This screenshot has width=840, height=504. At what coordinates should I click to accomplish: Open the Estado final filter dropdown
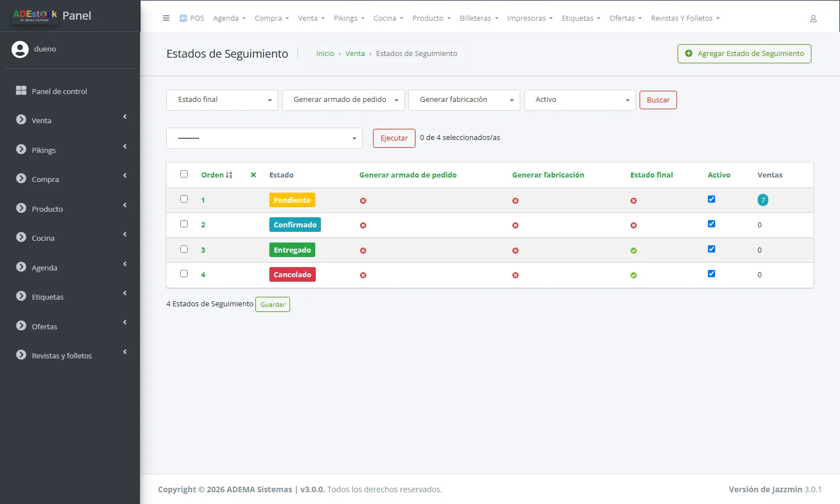[x=222, y=100]
